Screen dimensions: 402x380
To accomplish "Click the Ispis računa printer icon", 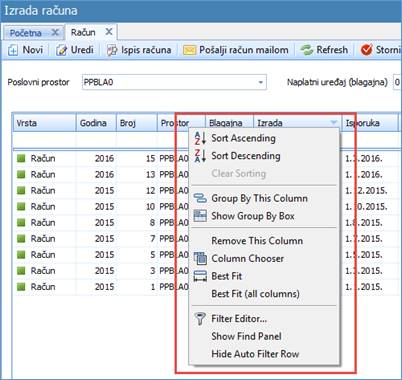I will pyautogui.click(x=112, y=50).
